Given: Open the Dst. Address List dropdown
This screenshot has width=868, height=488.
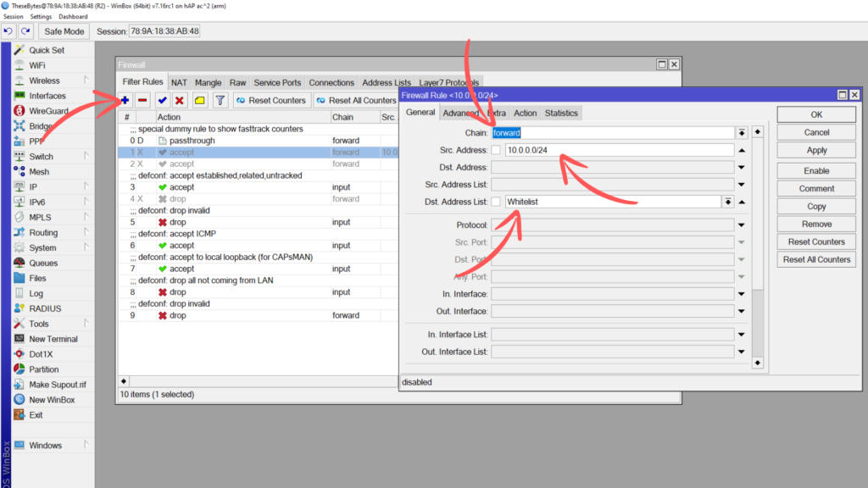Looking at the screenshot, I should [x=726, y=202].
